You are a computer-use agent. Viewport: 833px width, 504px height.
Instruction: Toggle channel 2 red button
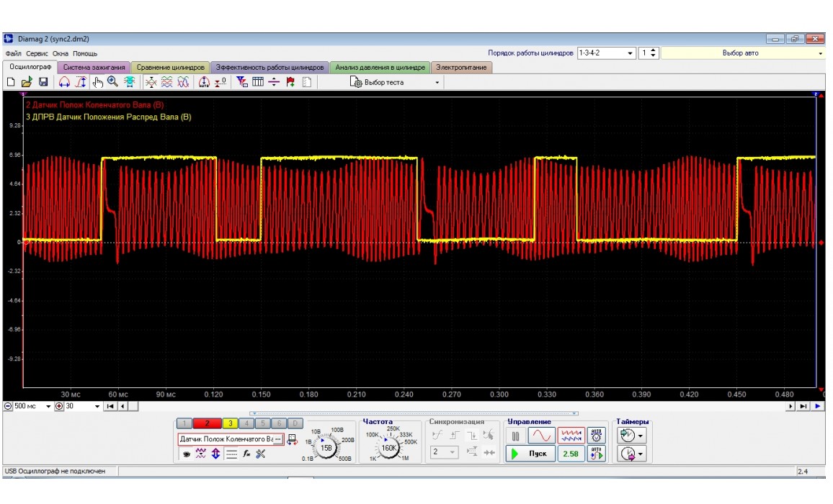[207, 423]
